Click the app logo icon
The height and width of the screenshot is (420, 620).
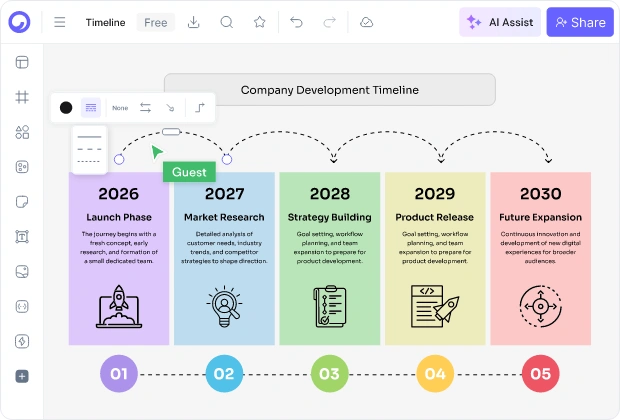pyautogui.click(x=19, y=22)
